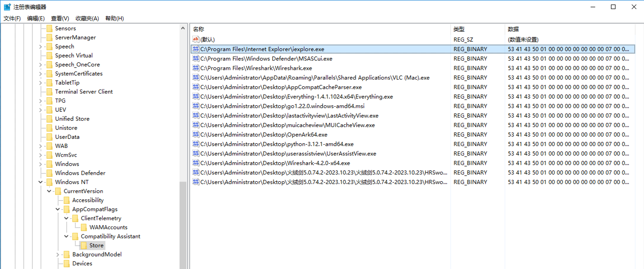Expand the TabletTip key
The image size is (644, 269).
tap(40, 83)
